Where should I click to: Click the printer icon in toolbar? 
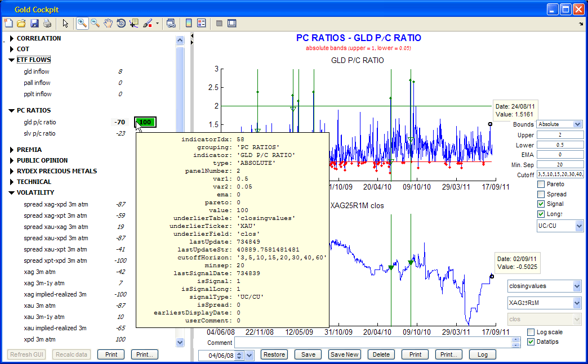[x=47, y=23]
